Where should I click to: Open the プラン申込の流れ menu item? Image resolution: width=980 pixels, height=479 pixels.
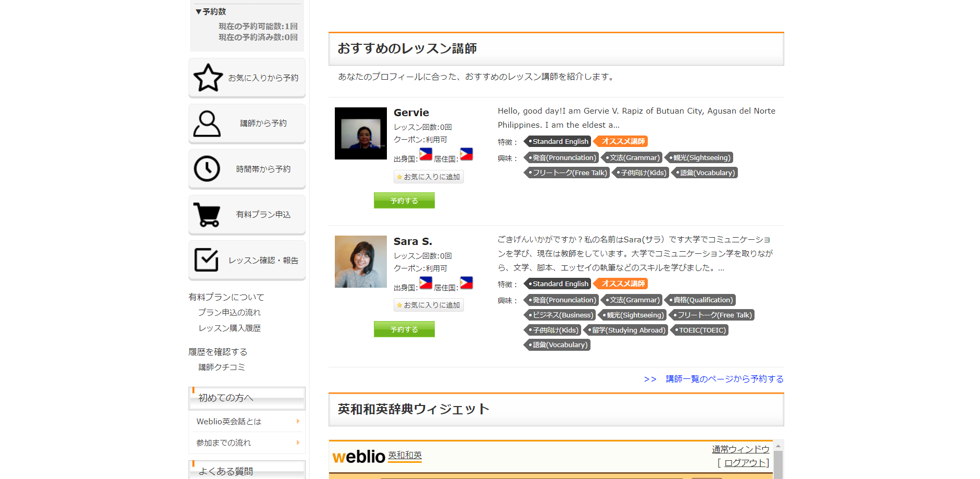pos(229,312)
